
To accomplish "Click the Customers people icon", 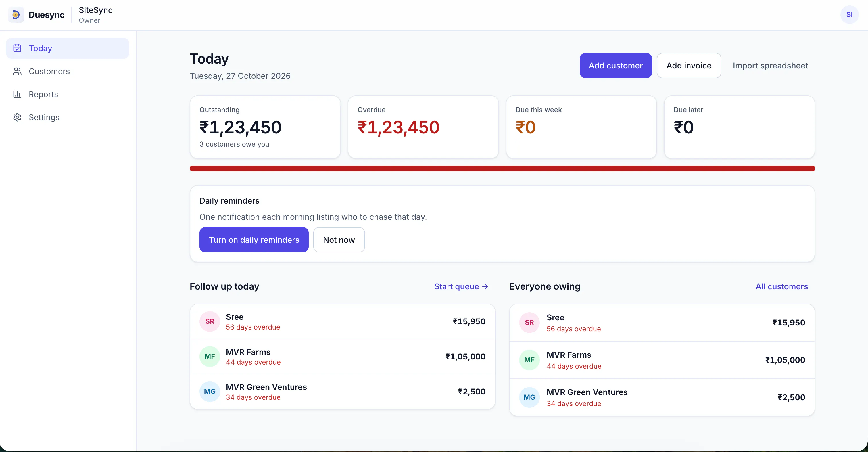I will click(x=17, y=71).
